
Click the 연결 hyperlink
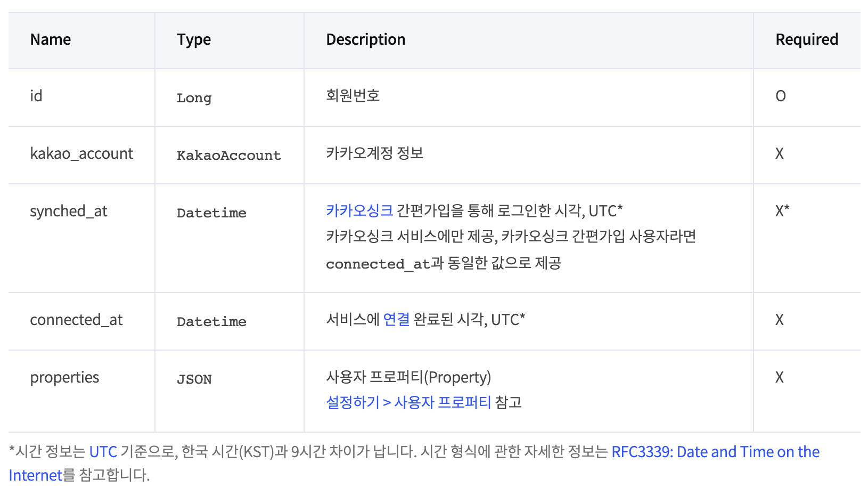(396, 319)
